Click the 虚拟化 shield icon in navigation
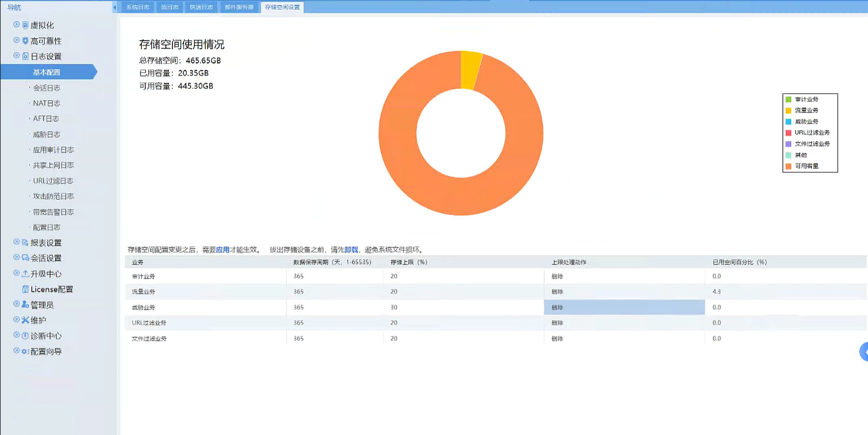This screenshot has width=868, height=435. [25, 25]
